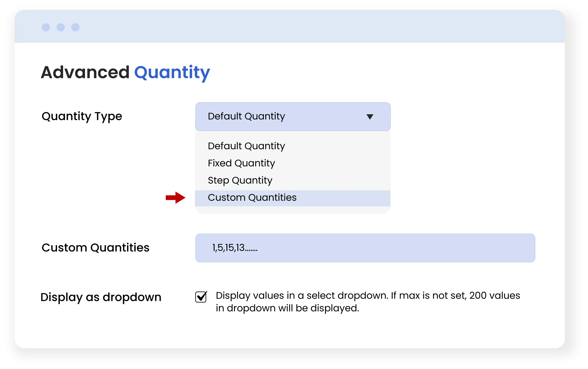Click the Quantity Type field label
This screenshot has width=588, height=369.
coord(82,116)
